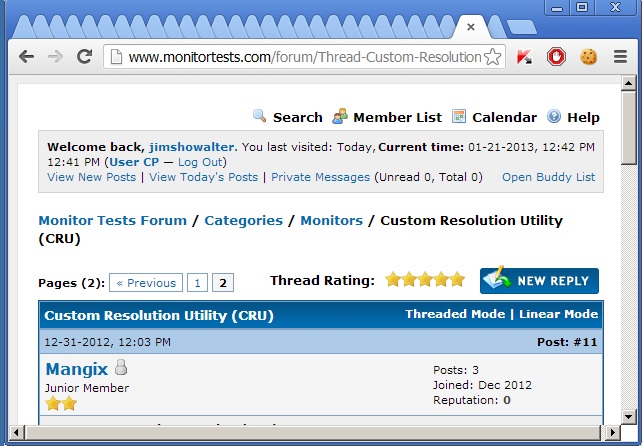Click the browser back arrow
Screen dimensions: 642x446
24,57
